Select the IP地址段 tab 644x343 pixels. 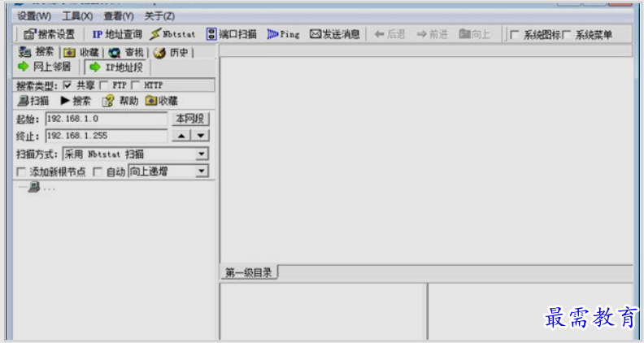[x=115, y=67]
